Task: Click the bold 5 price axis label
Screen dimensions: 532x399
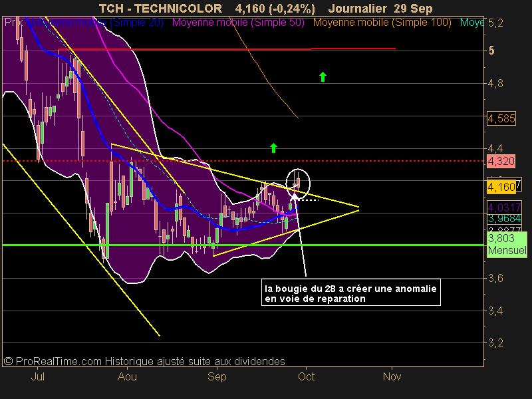Action: 491,51
